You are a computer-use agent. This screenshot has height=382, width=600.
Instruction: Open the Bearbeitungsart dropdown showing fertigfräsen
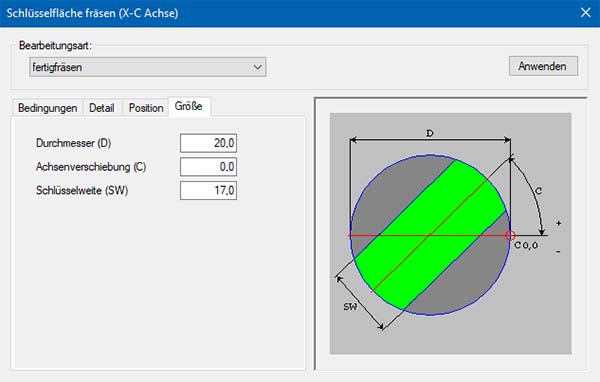pos(147,67)
